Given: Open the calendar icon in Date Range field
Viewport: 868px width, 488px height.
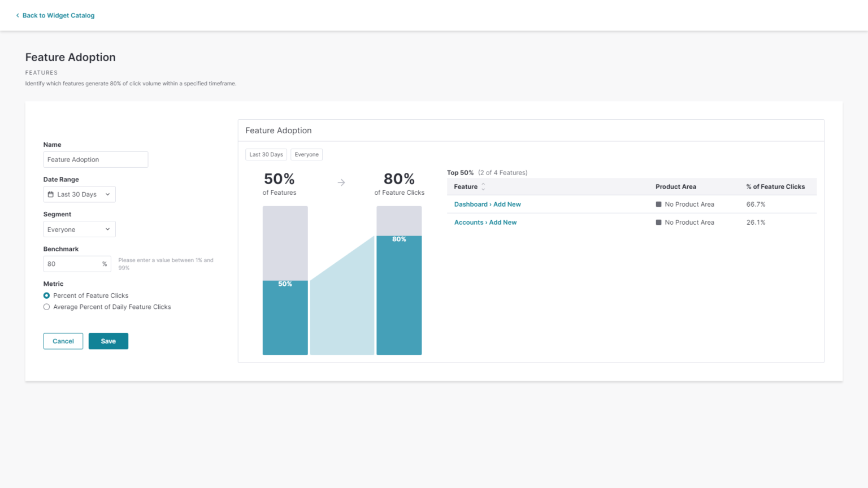Looking at the screenshot, I should 51,194.
